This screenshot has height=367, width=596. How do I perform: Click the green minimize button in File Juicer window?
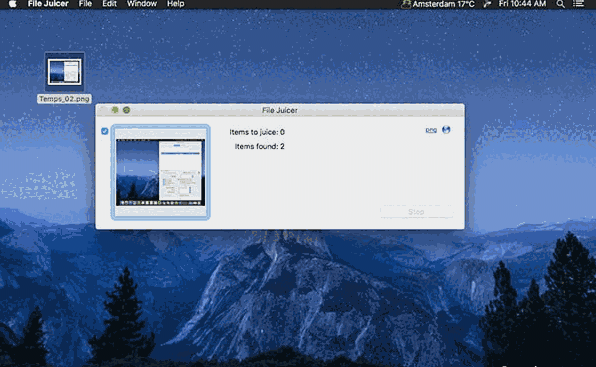point(115,110)
